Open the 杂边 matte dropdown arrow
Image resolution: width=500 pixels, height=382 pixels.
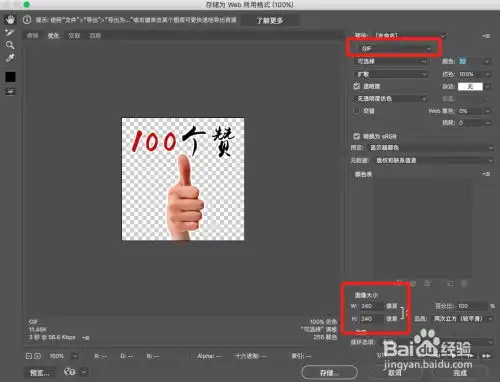[487, 86]
